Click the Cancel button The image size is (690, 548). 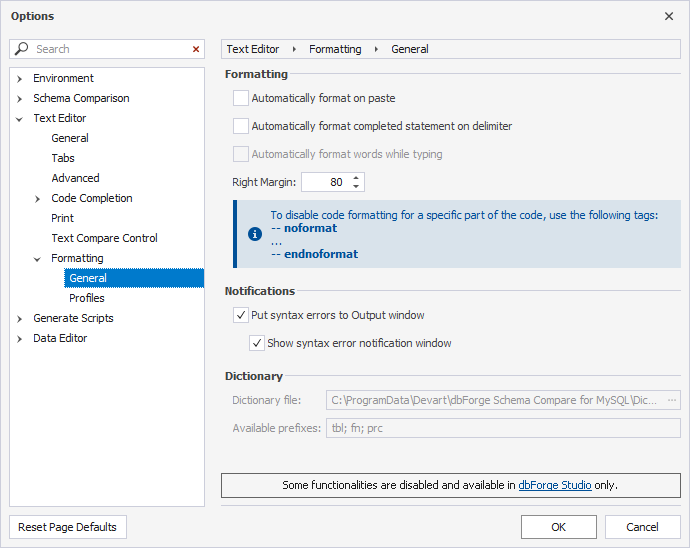(642, 527)
